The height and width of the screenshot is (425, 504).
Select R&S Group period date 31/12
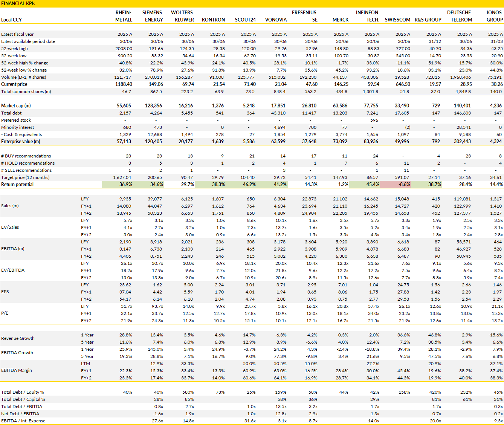pos(435,41)
